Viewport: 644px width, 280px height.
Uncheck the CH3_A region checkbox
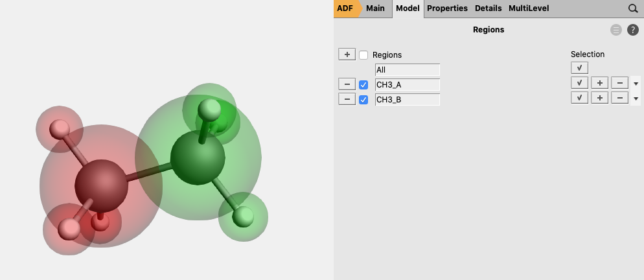(363, 85)
